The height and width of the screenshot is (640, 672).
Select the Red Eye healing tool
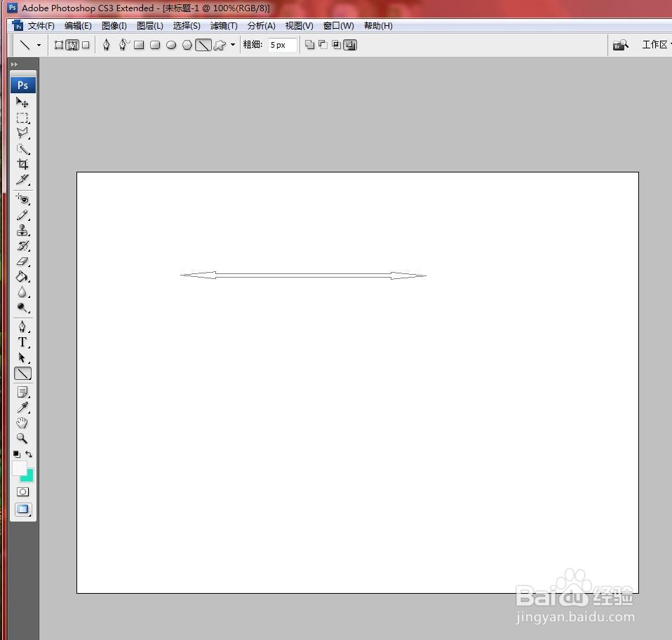point(22,199)
